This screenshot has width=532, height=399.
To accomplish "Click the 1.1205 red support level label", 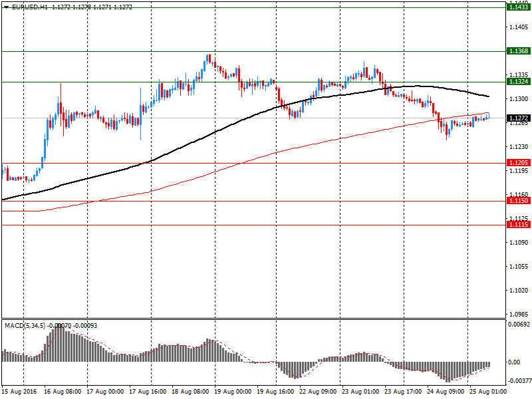I will [519, 163].
